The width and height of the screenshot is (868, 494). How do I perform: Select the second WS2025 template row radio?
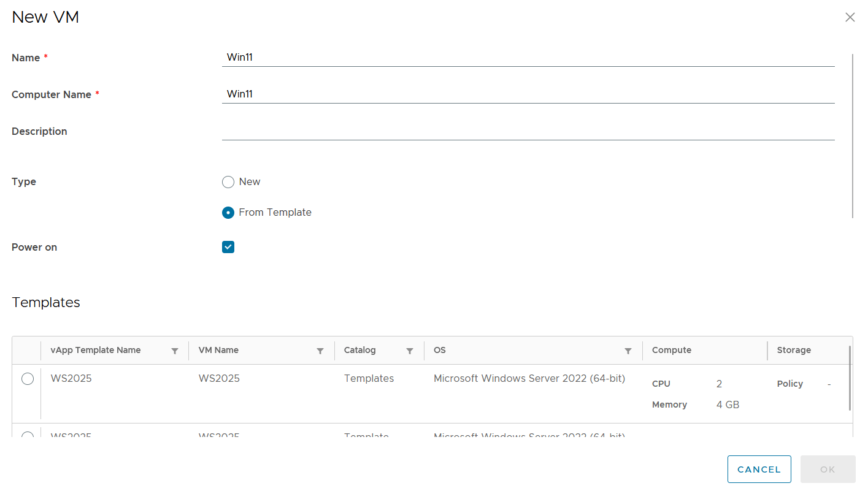coord(28,435)
